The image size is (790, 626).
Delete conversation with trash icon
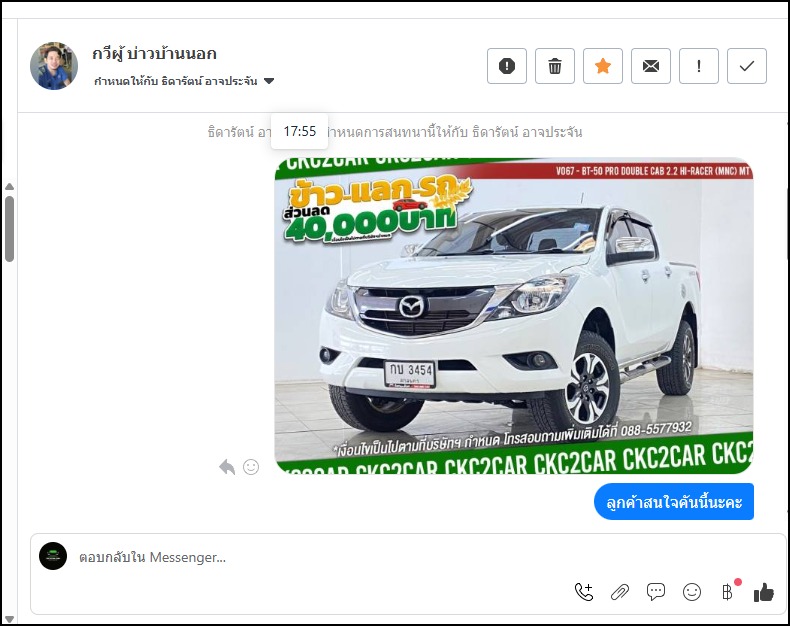click(x=555, y=66)
